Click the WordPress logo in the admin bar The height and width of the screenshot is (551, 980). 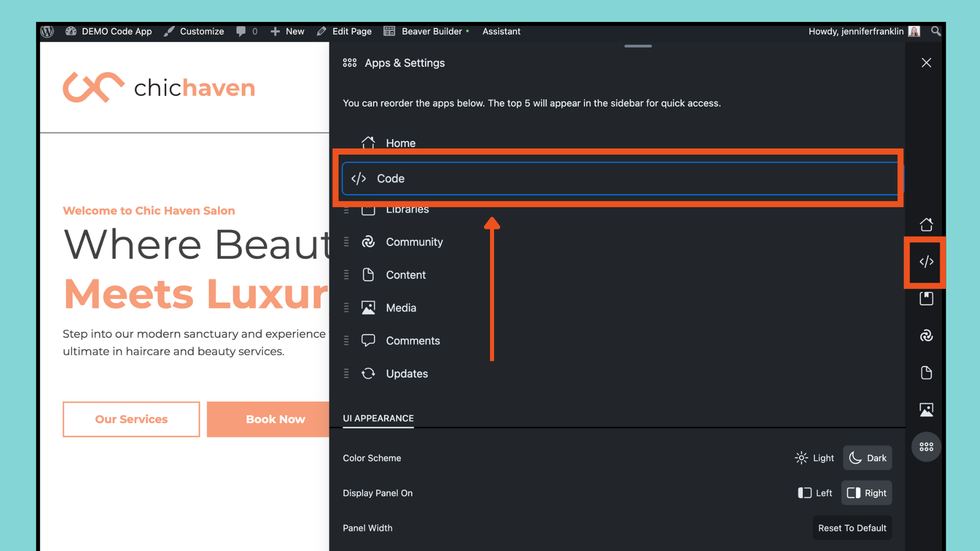click(47, 31)
